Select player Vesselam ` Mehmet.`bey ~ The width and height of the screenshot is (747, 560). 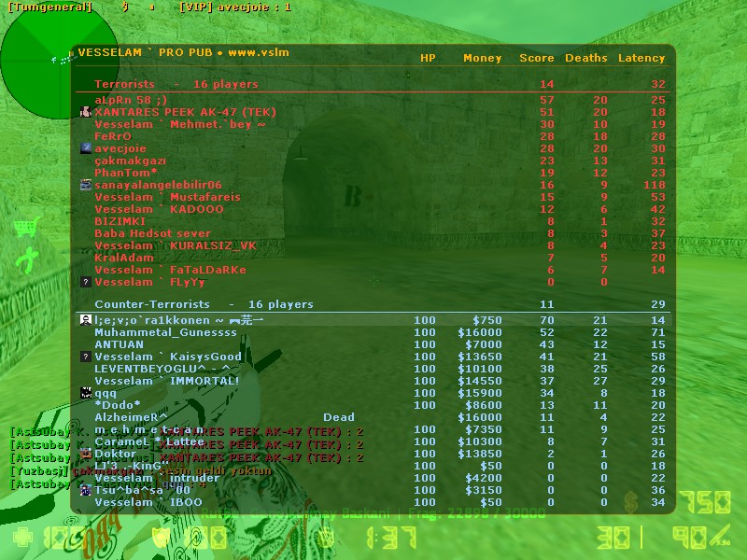coord(180,124)
